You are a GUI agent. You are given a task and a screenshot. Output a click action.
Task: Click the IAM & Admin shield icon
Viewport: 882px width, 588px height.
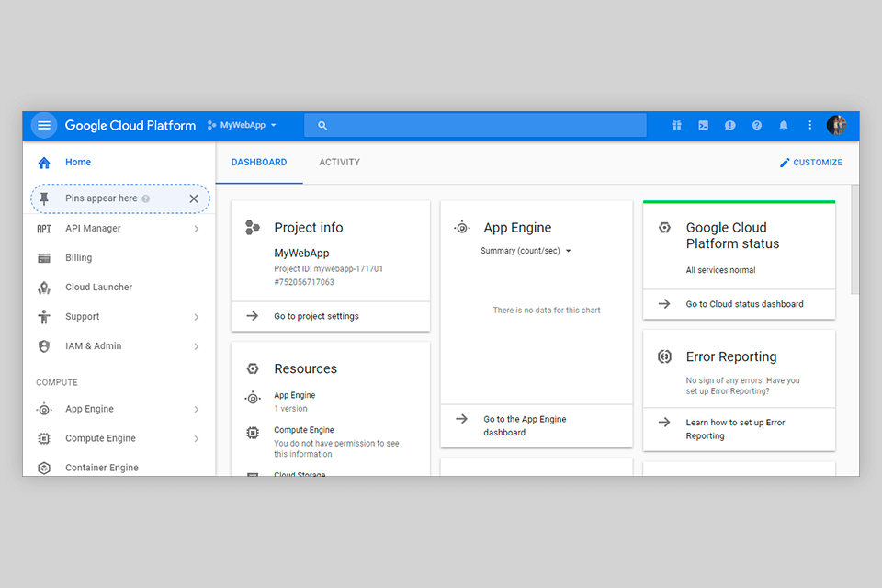click(x=44, y=346)
